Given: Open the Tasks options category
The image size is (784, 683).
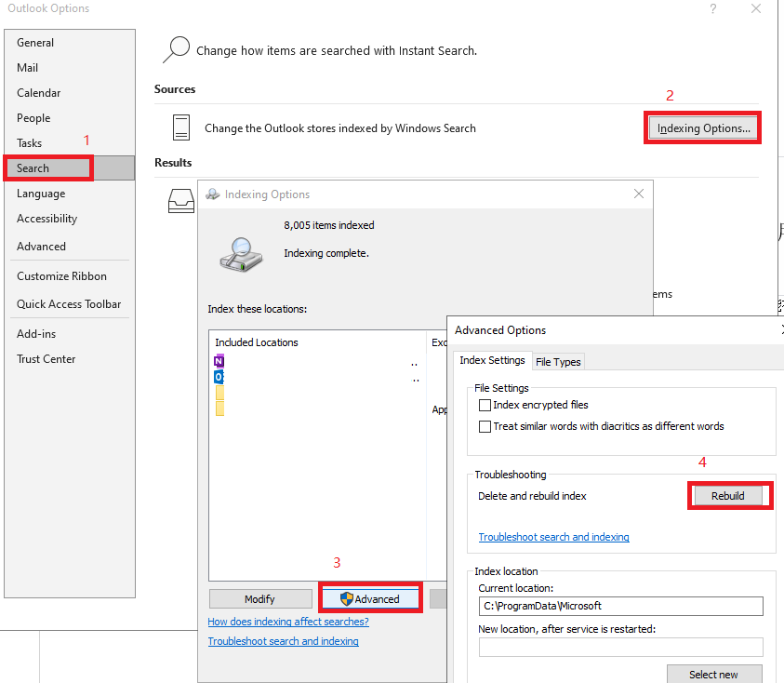Looking at the screenshot, I should point(70,142).
